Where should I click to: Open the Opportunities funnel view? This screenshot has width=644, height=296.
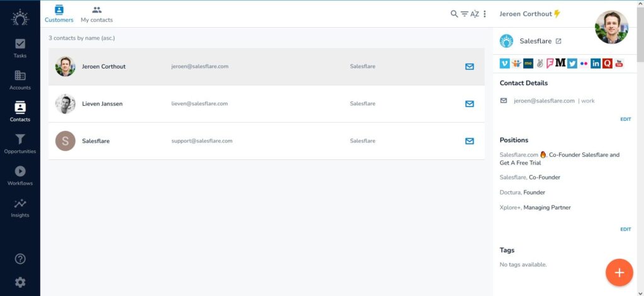(x=19, y=144)
